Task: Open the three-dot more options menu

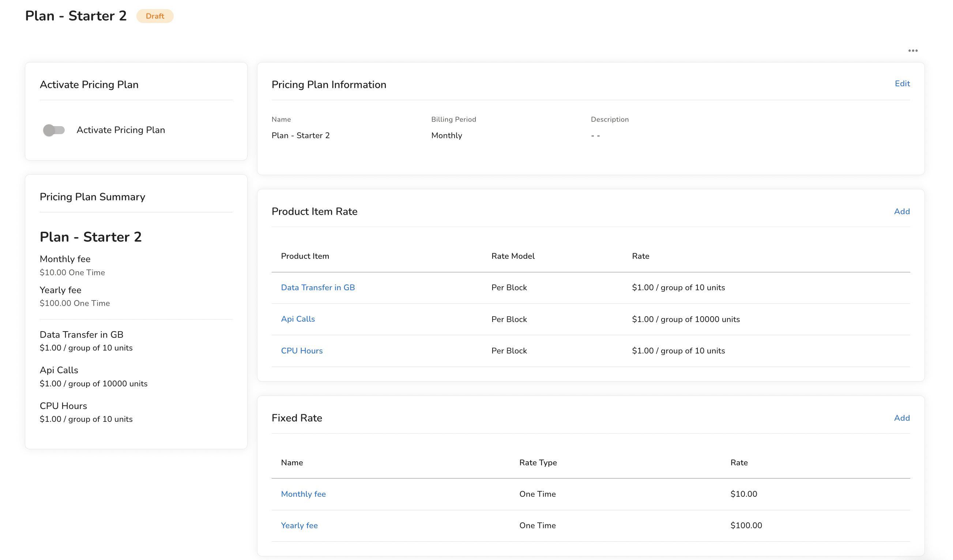Action: click(x=912, y=51)
